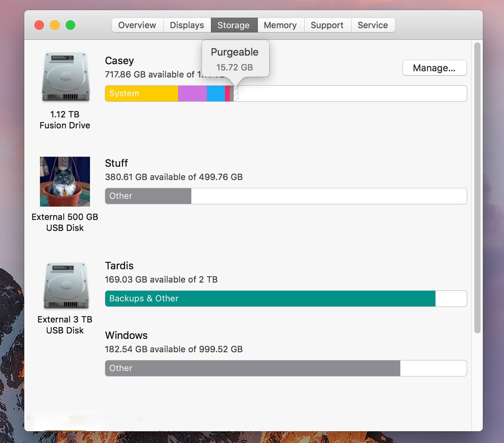Open the Overview tab
This screenshot has height=443, width=504.
click(137, 25)
